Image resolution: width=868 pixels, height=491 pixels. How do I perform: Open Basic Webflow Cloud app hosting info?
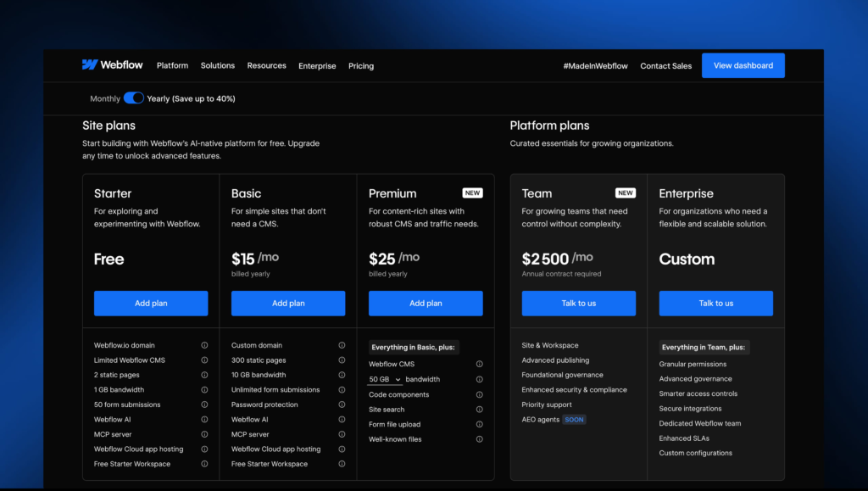pyautogui.click(x=342, y=449)
